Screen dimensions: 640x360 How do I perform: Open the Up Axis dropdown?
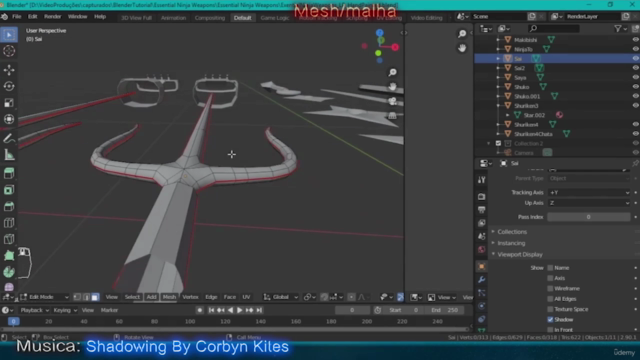pyautogui.click(x=589, y=203)
